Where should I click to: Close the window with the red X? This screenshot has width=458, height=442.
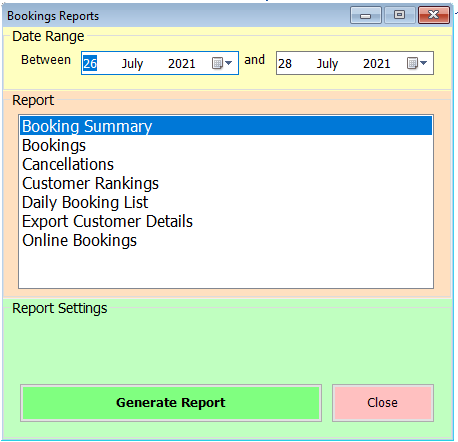[x=434, y=15]
